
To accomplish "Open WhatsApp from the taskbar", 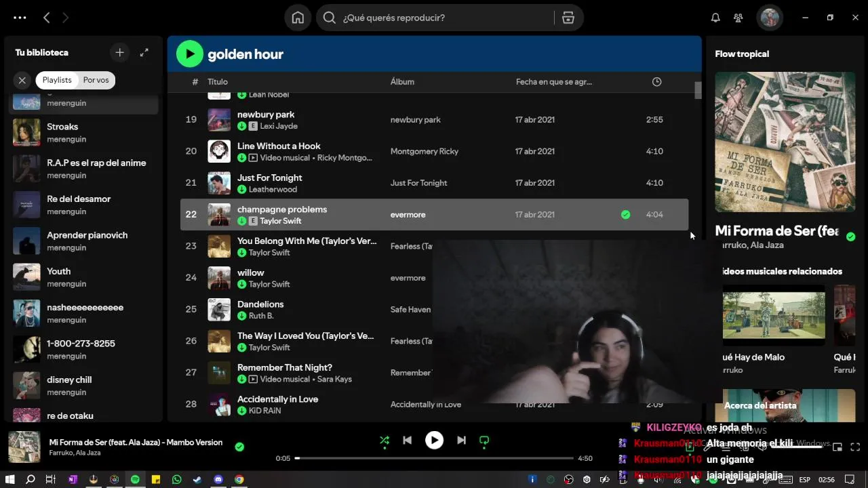I will click(177, 479).
